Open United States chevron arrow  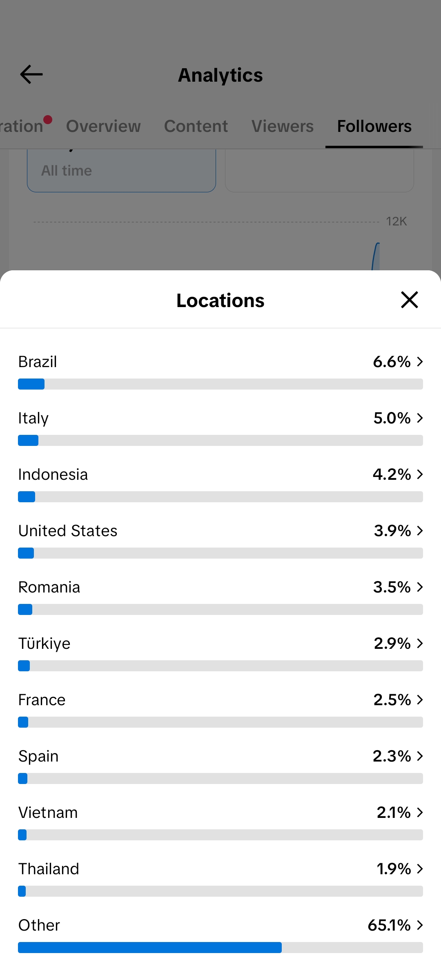[420, 530]
